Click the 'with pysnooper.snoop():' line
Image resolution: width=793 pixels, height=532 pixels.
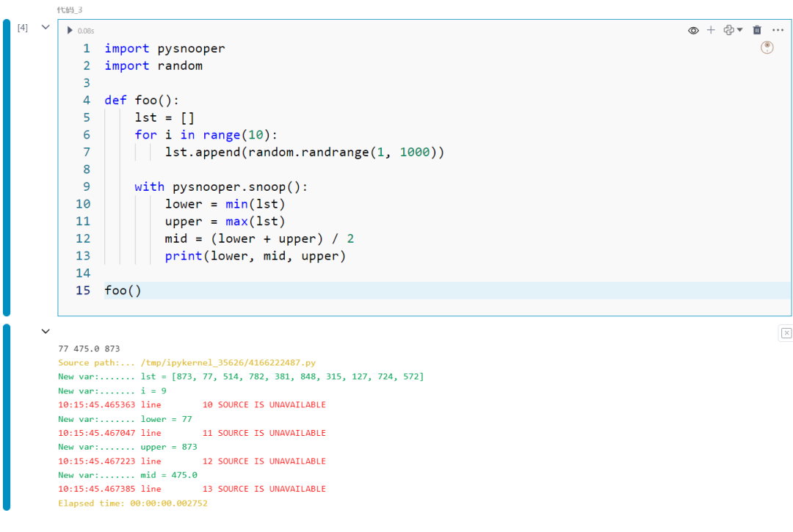pyautogui.click(x=221, y=187)
